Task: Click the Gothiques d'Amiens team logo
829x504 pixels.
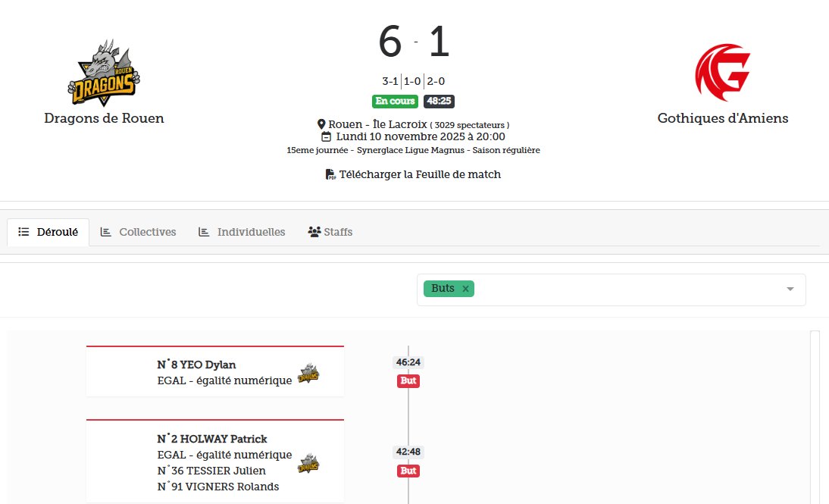Action: click(723, 72)
